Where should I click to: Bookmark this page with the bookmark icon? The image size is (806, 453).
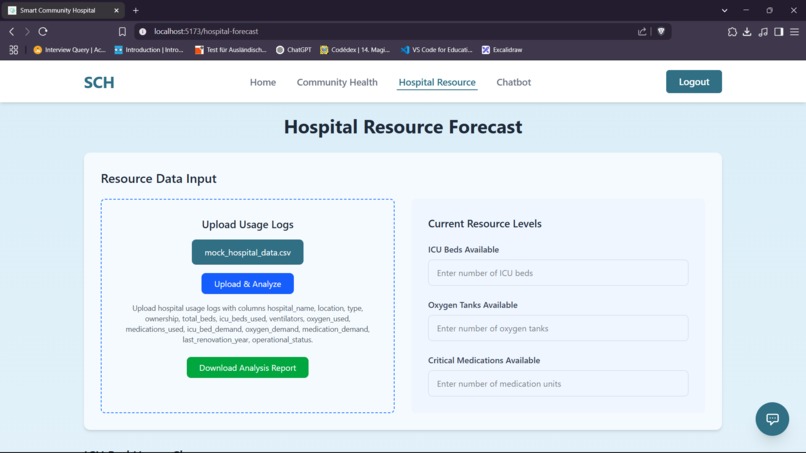122,31
